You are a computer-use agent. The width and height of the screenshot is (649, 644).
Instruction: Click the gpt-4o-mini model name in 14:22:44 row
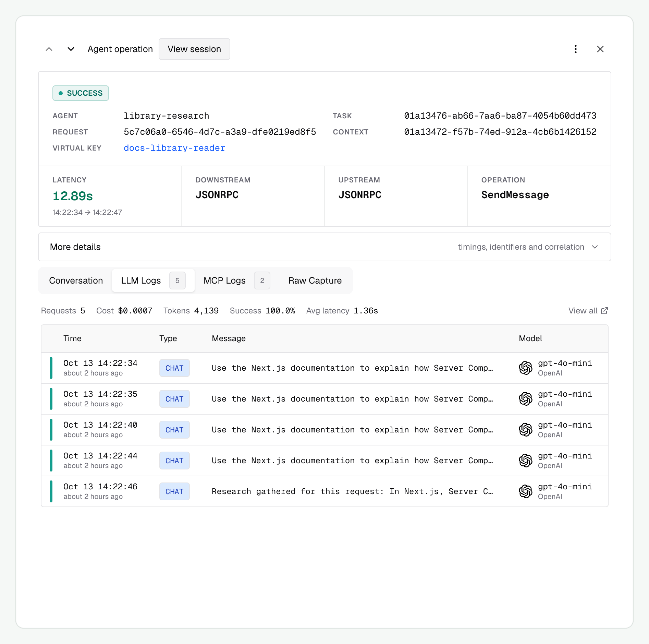point(565,456)
